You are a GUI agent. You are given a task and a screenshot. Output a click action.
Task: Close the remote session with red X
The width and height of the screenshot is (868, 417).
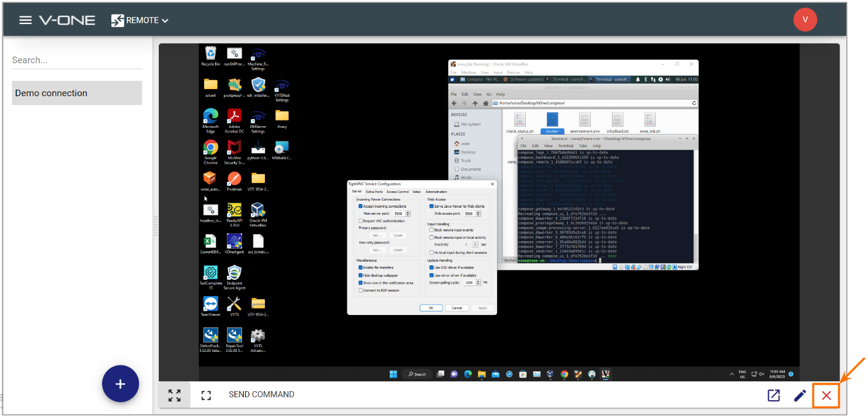pyautogui.click(x=826, y=395)
